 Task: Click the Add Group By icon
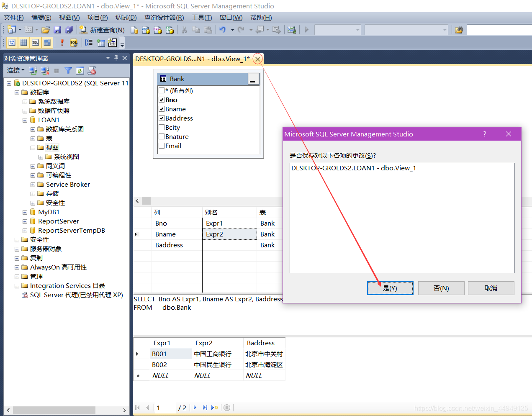89,42
